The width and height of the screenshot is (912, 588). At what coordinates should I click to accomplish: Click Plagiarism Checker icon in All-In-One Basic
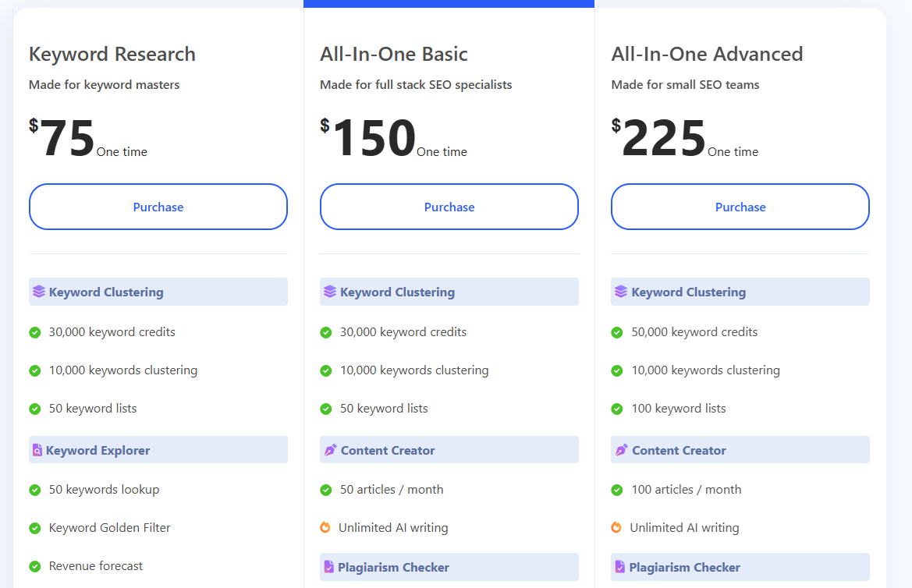point(328,567)
